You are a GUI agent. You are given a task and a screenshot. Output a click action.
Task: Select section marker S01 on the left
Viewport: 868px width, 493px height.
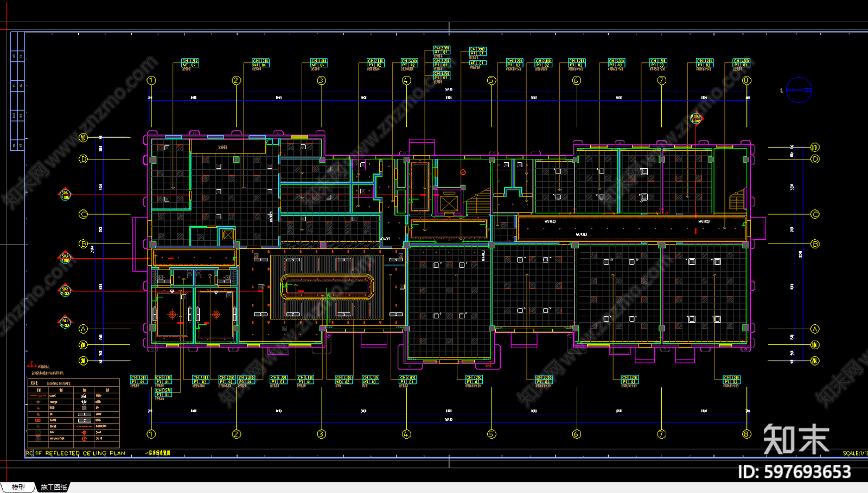65,323
